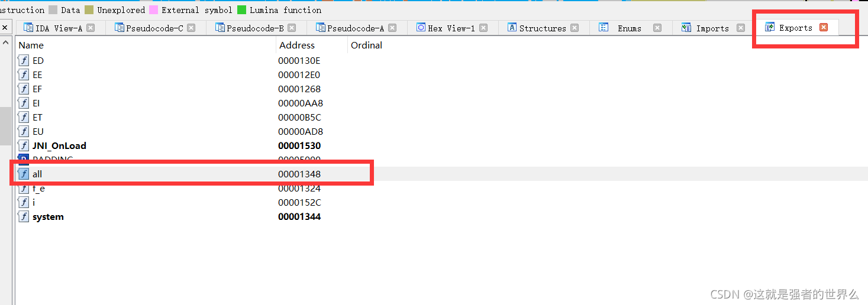Select the JNI_OnLoad export
The width and height of the screenshot is (868, 305).
click(x=59, y=145)
